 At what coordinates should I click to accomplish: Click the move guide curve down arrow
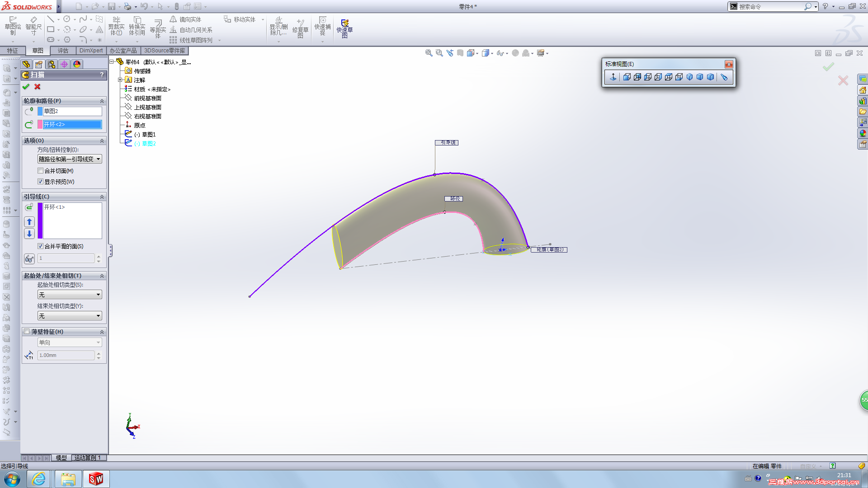pos(29,234)
